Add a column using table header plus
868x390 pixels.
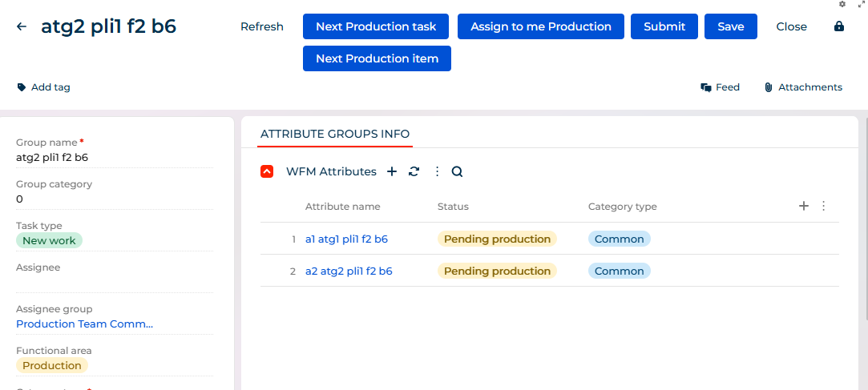tap(804, 207)
